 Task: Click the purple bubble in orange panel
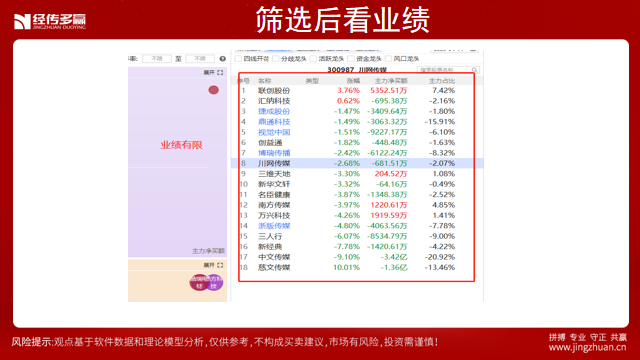click(x=215, y=282)
